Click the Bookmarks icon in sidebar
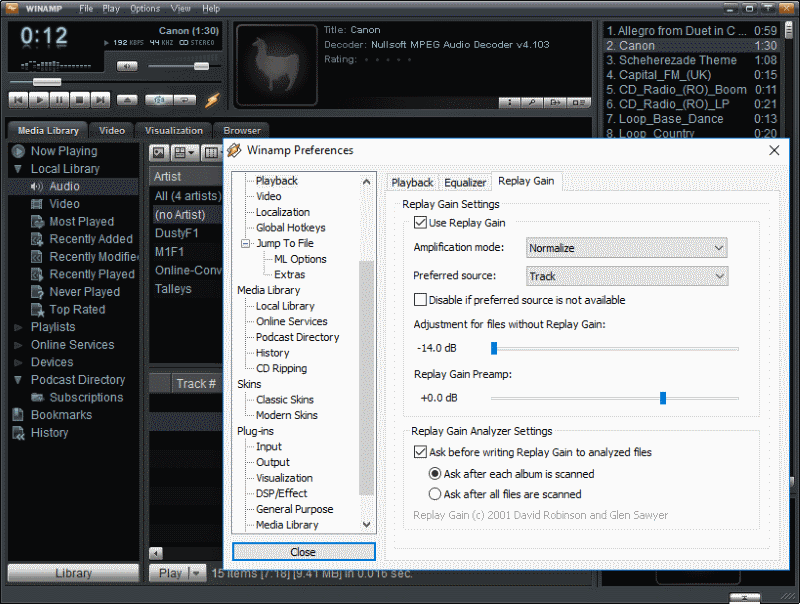The image size is (800, 604). (x=18, y=415)
